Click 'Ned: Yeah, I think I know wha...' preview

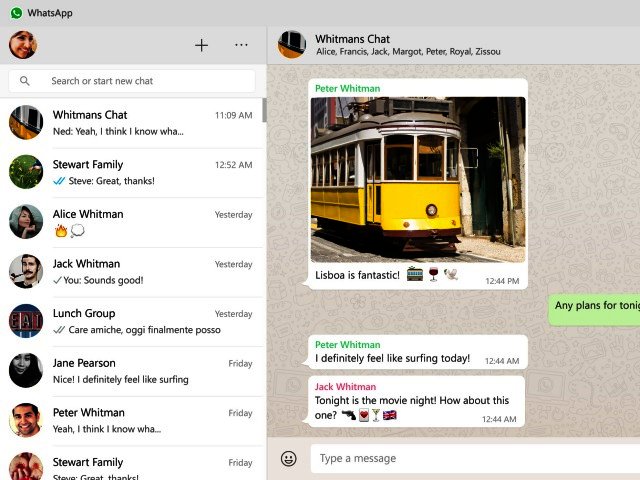[118, 131]
